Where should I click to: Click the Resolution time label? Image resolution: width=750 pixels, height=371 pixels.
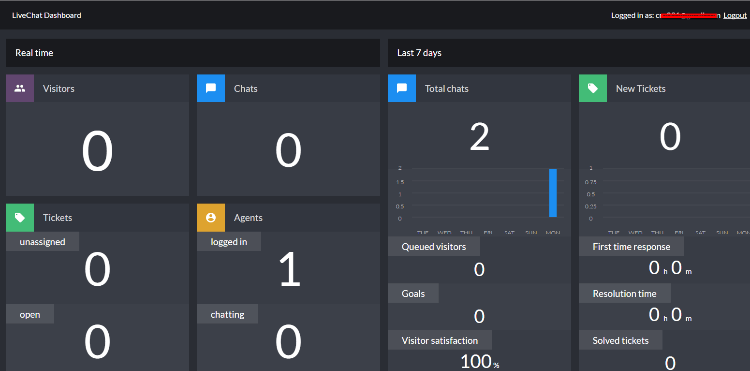[x=625, y=293]
